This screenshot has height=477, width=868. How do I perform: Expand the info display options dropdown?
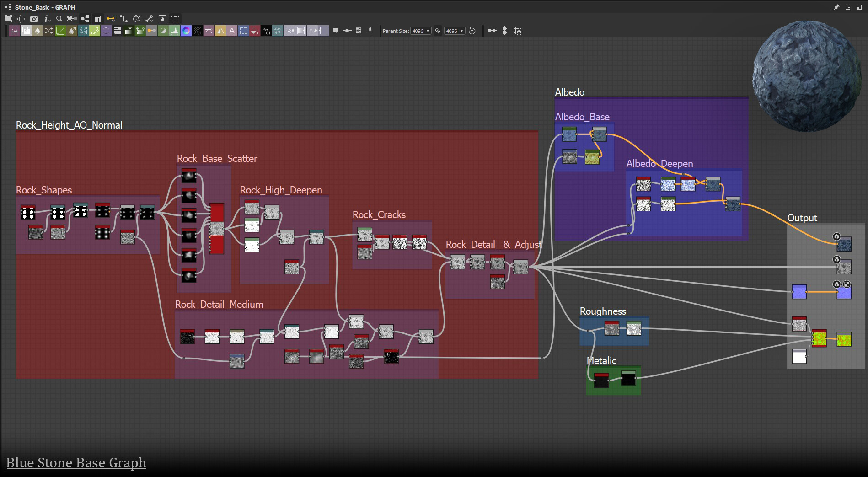(47, 19)
